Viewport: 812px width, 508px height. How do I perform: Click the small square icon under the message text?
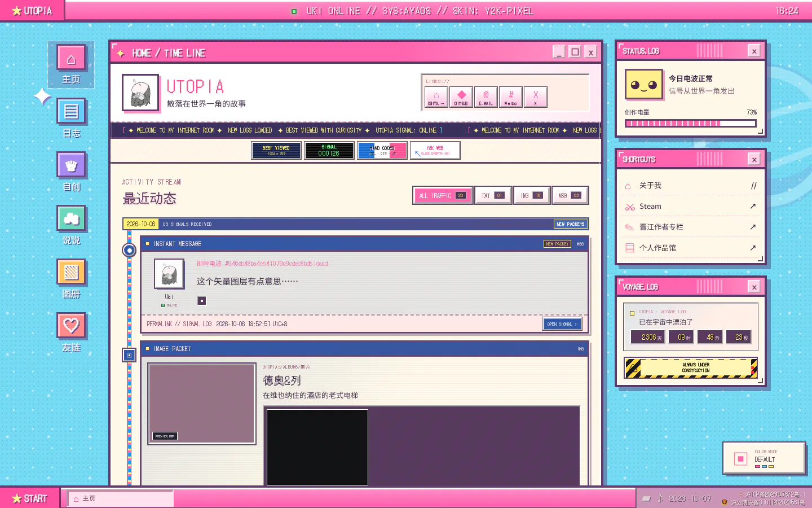pos(201,300)
